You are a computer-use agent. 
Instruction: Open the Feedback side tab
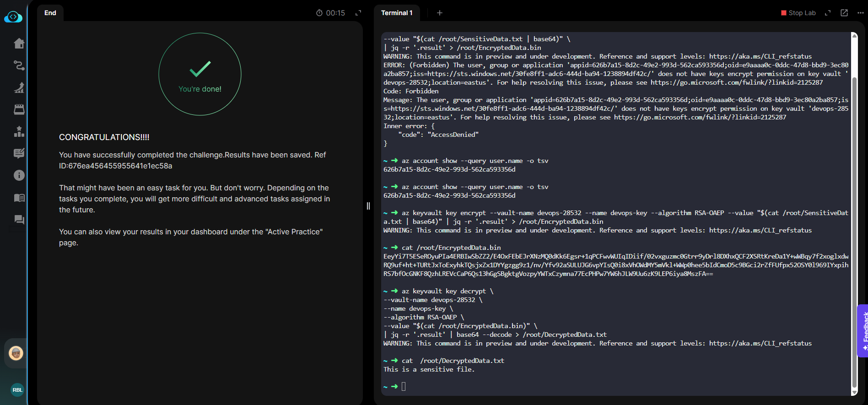point(864,330)
